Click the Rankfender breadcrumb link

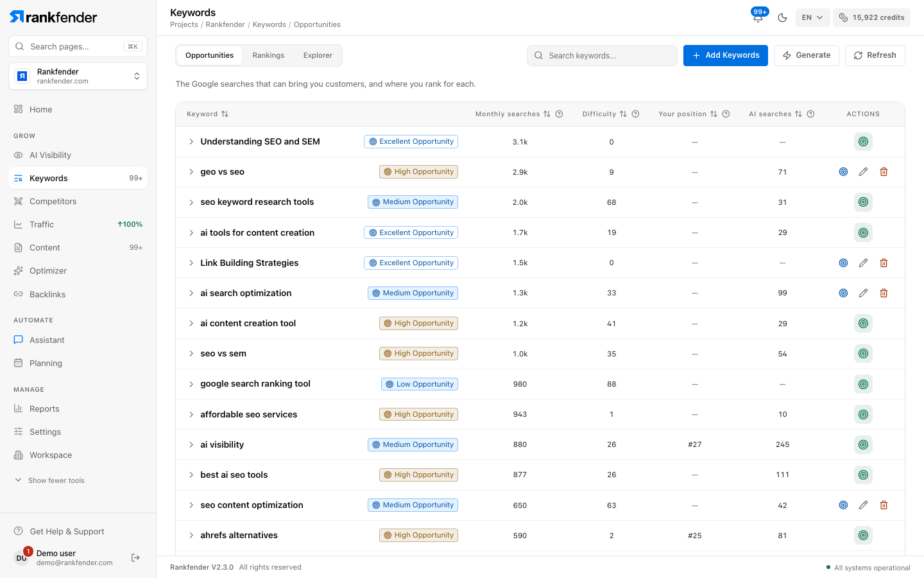[225, 24]
